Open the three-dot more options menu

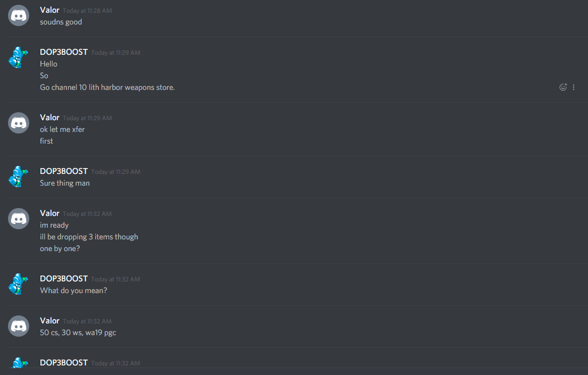[x=573, y=87]
